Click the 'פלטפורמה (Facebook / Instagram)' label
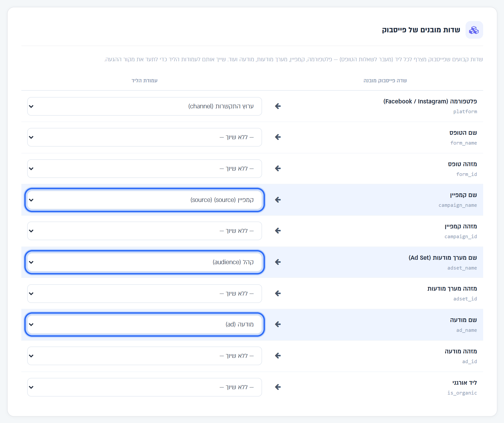 (x=430, y=101)
